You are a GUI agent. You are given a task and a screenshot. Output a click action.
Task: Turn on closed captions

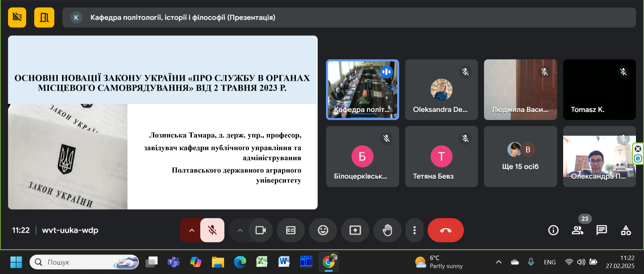290,230
